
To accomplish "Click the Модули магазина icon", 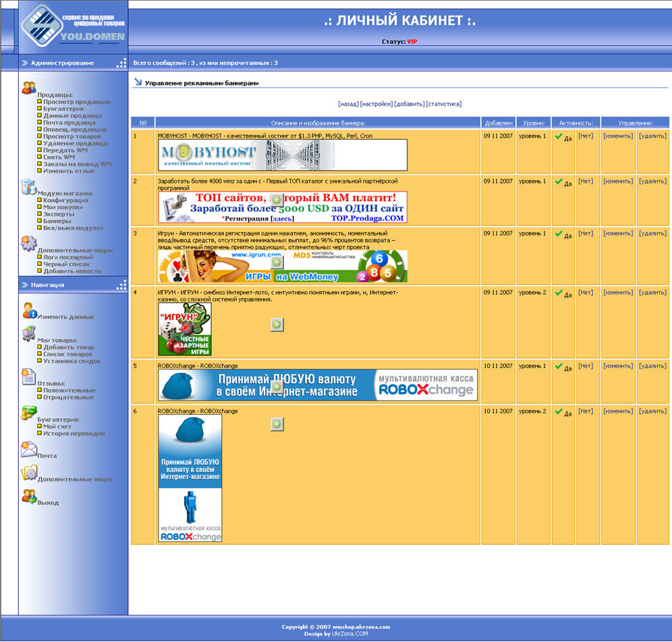I will 29,187.
